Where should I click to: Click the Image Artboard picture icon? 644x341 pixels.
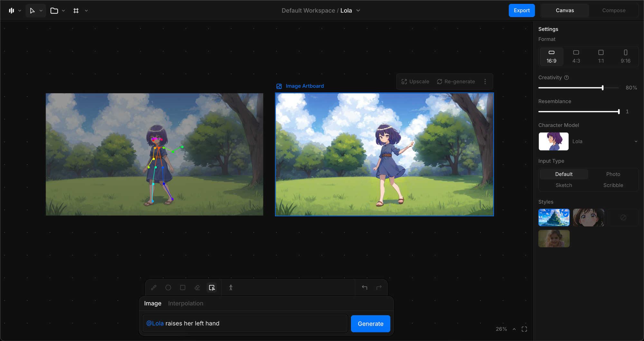[279, 86]
